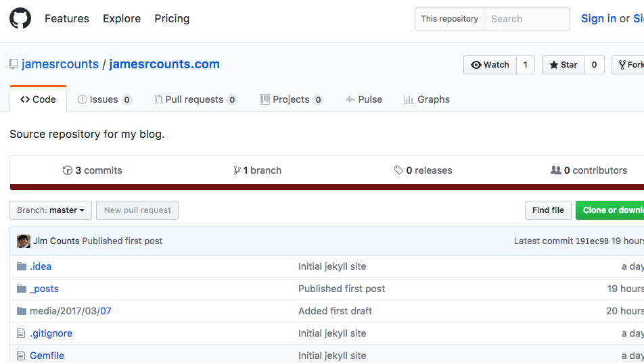Switch to the Projects tab
The width and height of the screenshot is (644, 363).
click(292, 99)
